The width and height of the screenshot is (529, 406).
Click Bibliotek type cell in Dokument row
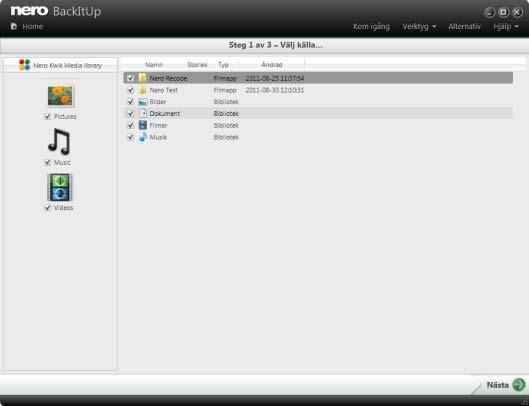[226, 114]
